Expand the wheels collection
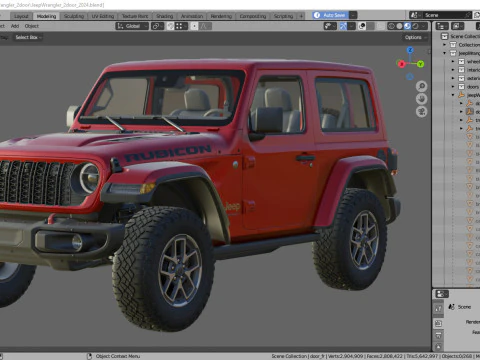This screenshot has height=360, width=480. click(453, 61)
